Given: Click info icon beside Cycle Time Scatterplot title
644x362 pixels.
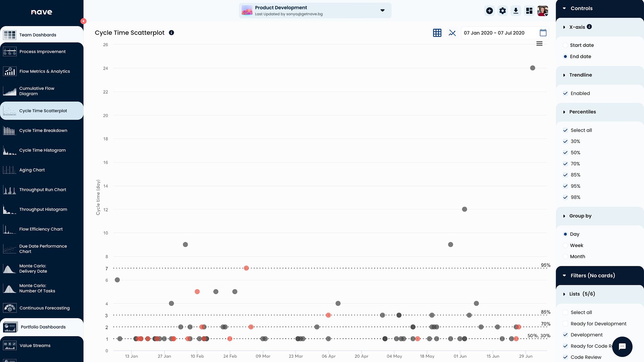Looking at the screenshot, I should pos(171,33).
